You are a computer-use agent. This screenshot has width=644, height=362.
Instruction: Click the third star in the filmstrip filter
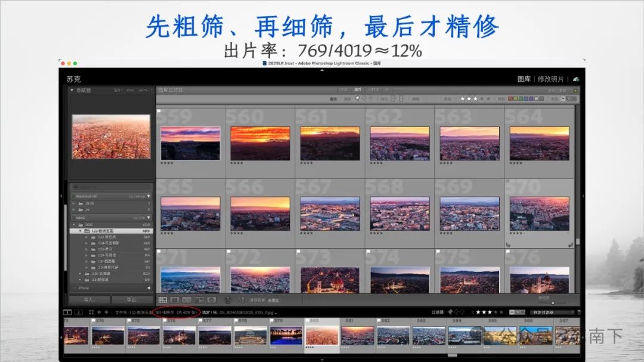click(490, 313)
